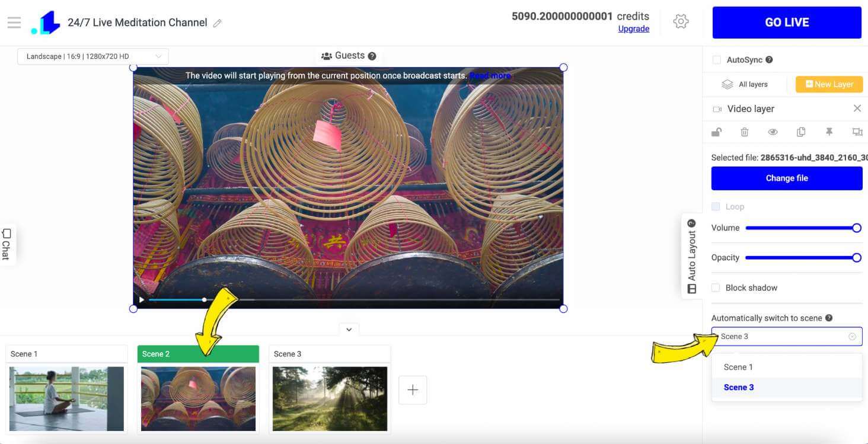Close the Video layer panel
The height and width of the screenshot is (444, 868).
pos(857,108)
